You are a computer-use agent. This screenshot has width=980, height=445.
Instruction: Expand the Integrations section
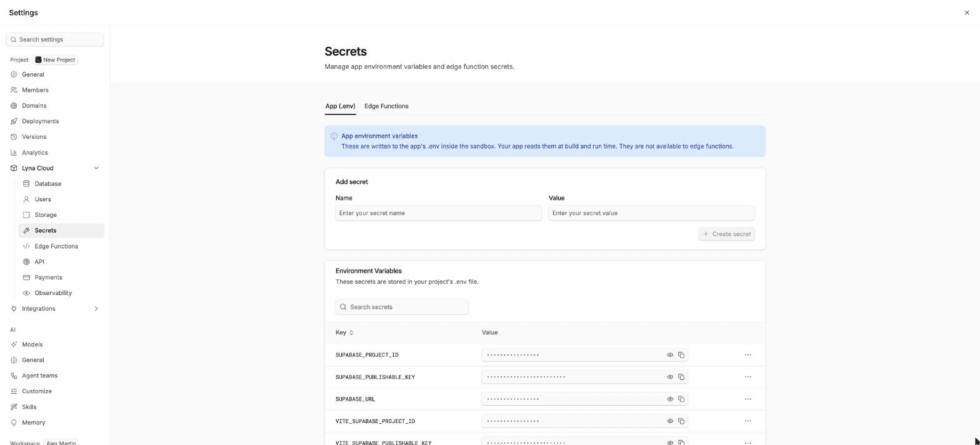click(96, 309)
